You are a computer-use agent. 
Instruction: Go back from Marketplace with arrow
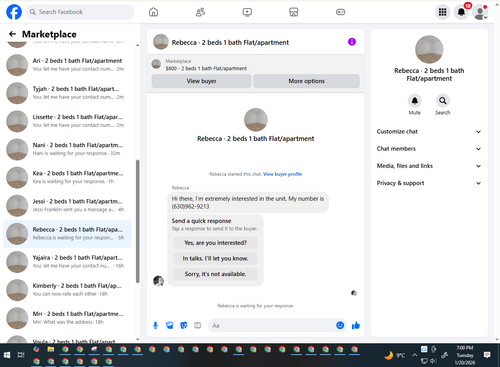coord(12,34)
